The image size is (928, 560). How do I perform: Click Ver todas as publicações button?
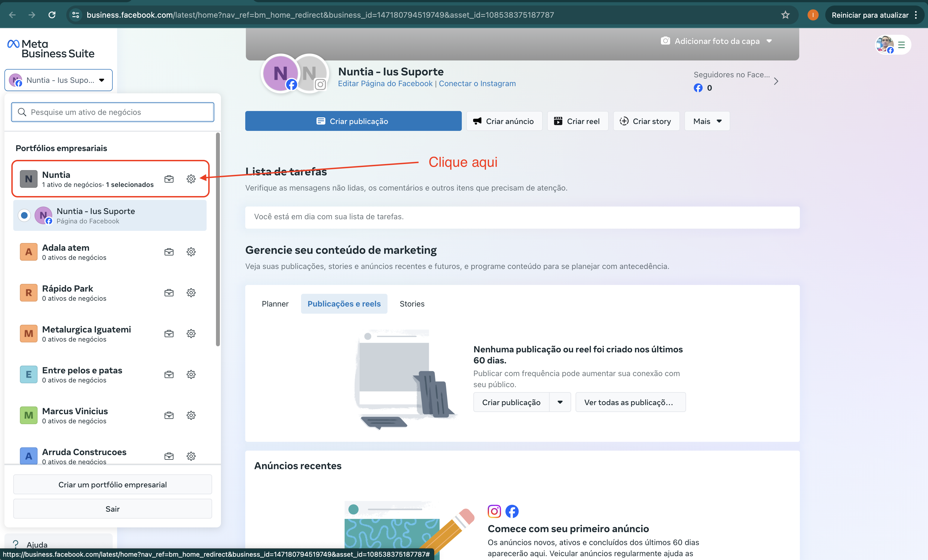click(x=631, y=402)
